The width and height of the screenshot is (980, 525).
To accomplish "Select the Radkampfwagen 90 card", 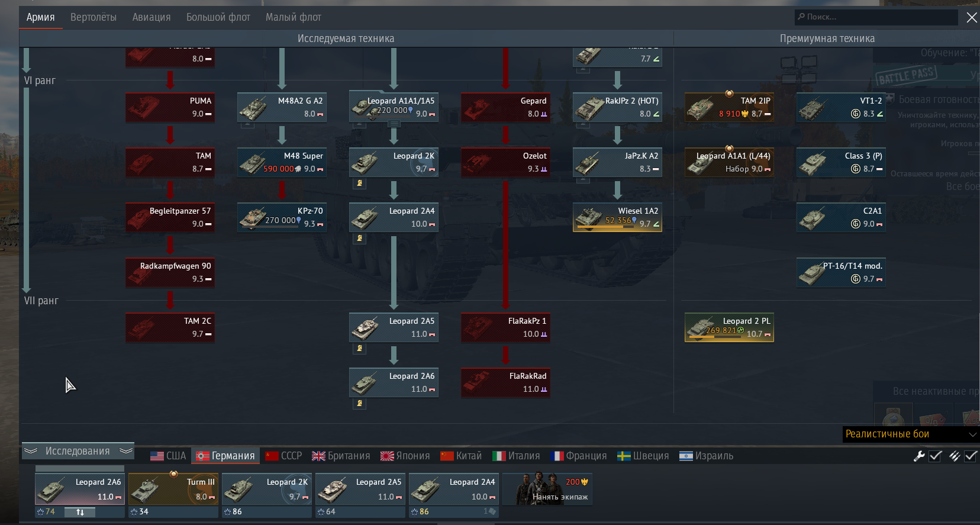I will [170, 272].
